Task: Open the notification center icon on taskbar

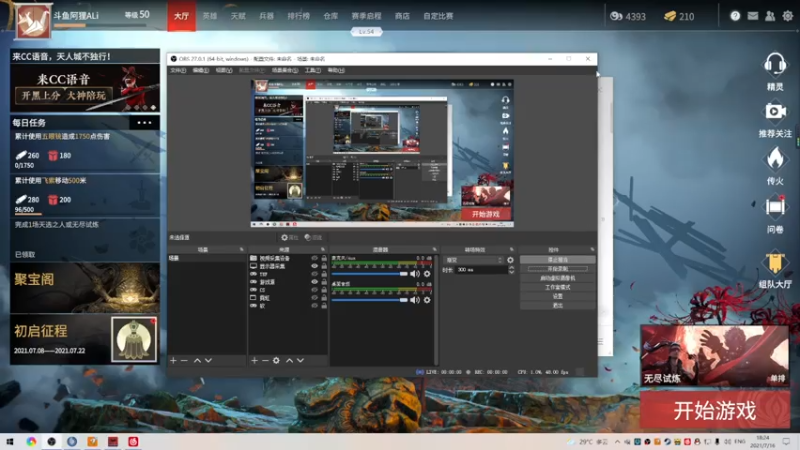Action: (786, 441)
